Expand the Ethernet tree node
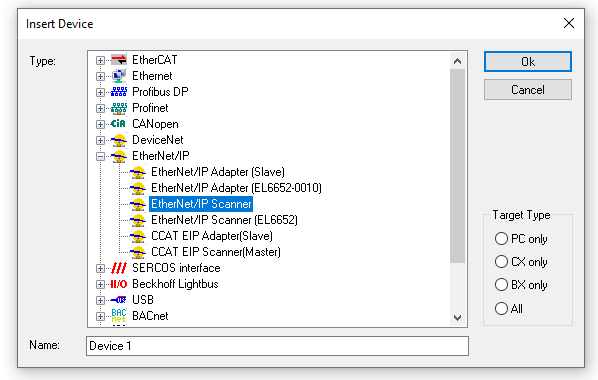The width and height of the screenshot is (598, 380). click(100, 76)
